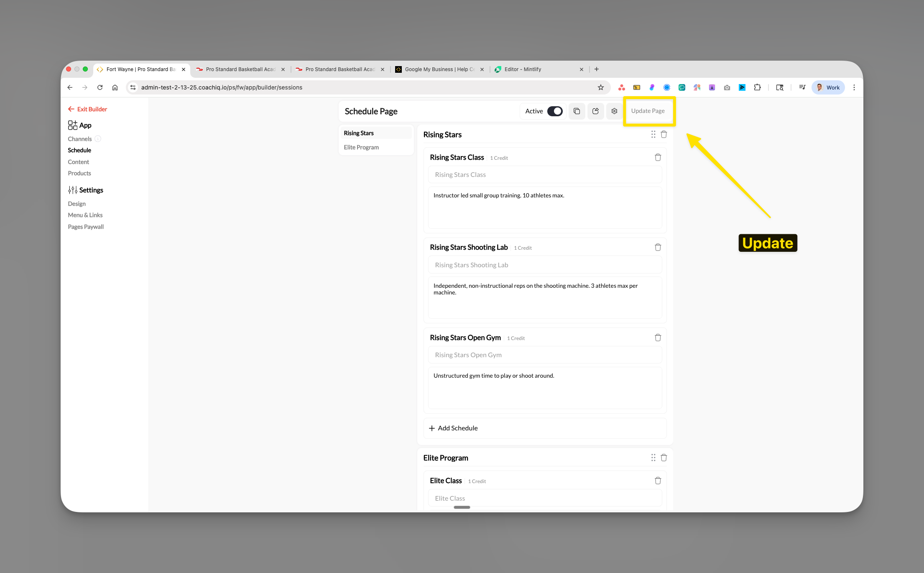Image resolution: width=924 pixels, height=573 pixels.
Task: Open the browser Extensions puzzle icon
Action: 757,87
